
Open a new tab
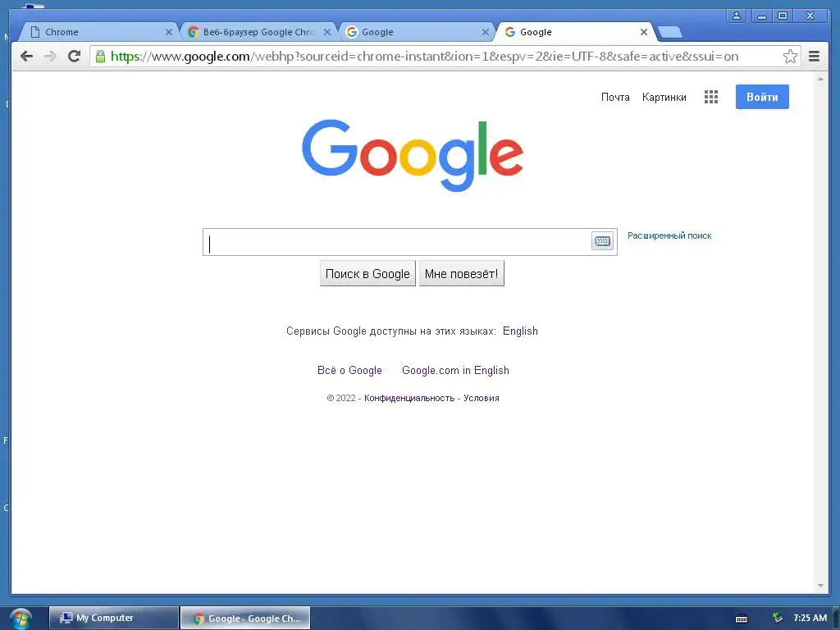click(669, 32)
